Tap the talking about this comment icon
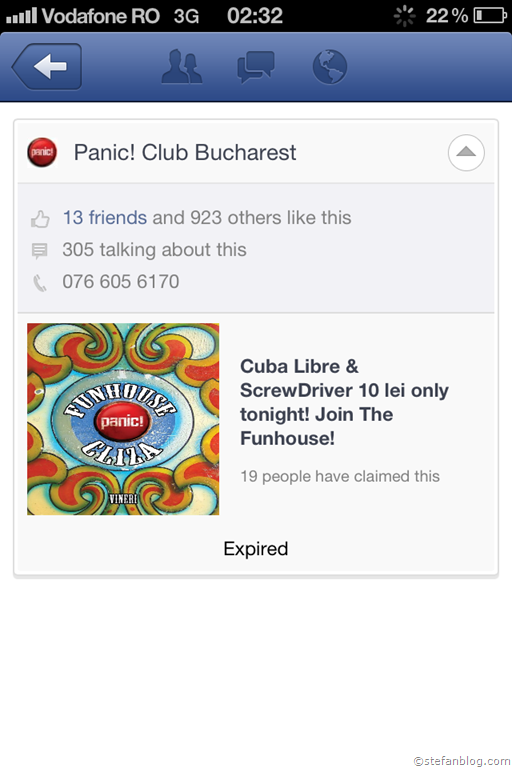 (40, 251)
